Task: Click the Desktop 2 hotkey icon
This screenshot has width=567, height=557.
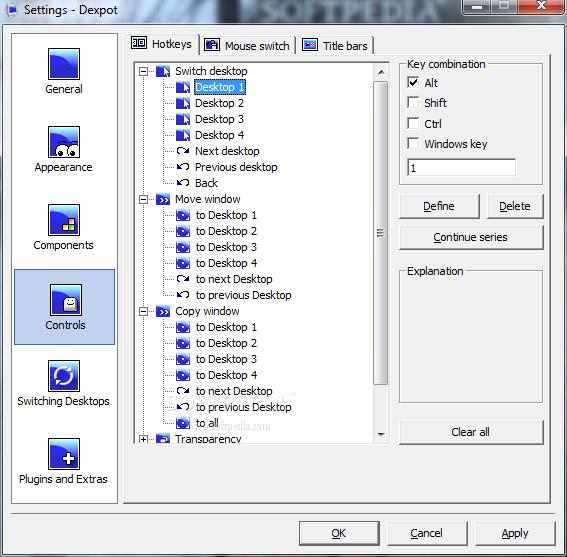Action: [x=183, y=103]
